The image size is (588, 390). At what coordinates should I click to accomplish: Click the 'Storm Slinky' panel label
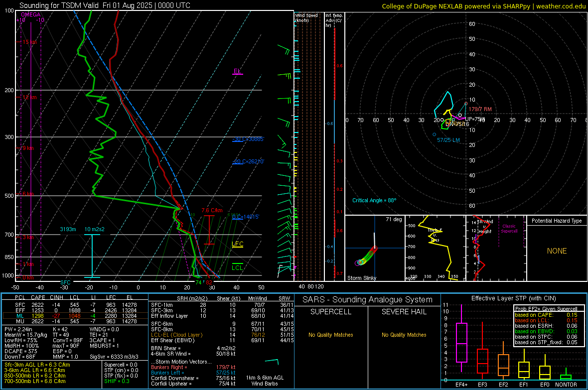coord(361,278)
